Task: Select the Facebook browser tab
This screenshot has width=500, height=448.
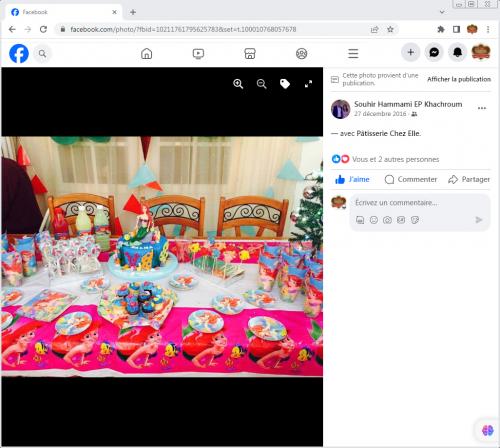Action: tap(63, 12)
